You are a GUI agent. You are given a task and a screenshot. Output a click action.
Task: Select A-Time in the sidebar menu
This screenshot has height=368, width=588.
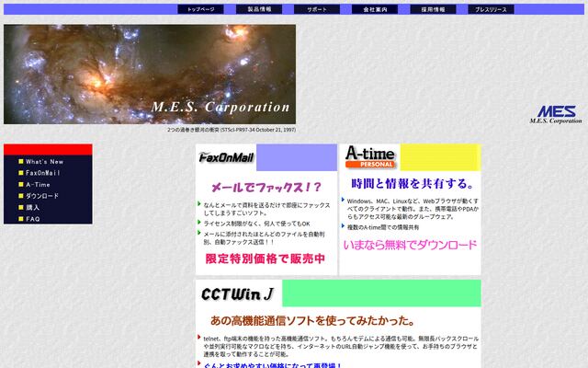38,184
